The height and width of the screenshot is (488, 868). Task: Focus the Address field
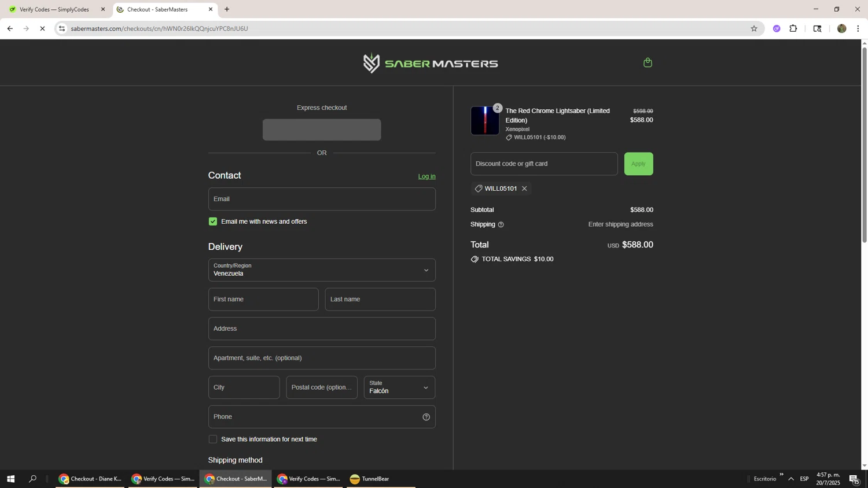[322, 328]
